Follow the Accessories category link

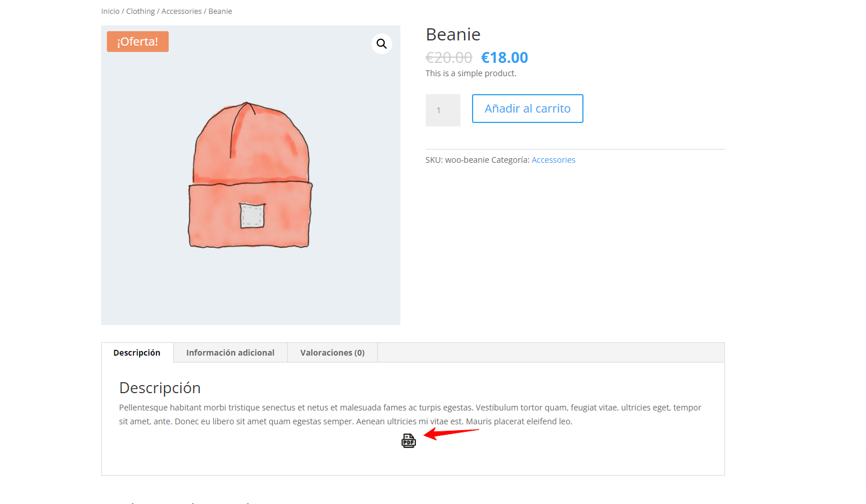click(x=553, y=160)
